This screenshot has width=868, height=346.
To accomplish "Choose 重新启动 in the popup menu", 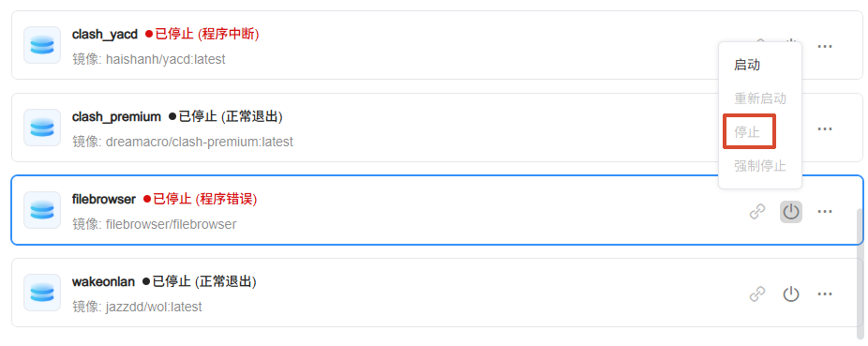I will [760, 99].
